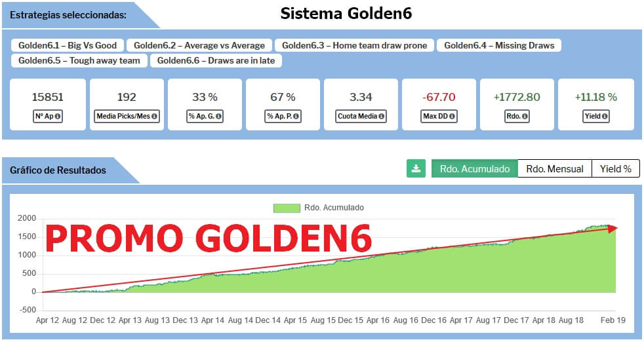The height and width of the screenshot is (342, 644).
Task: Open info icon beside Max DD
Action: [452, 116]
